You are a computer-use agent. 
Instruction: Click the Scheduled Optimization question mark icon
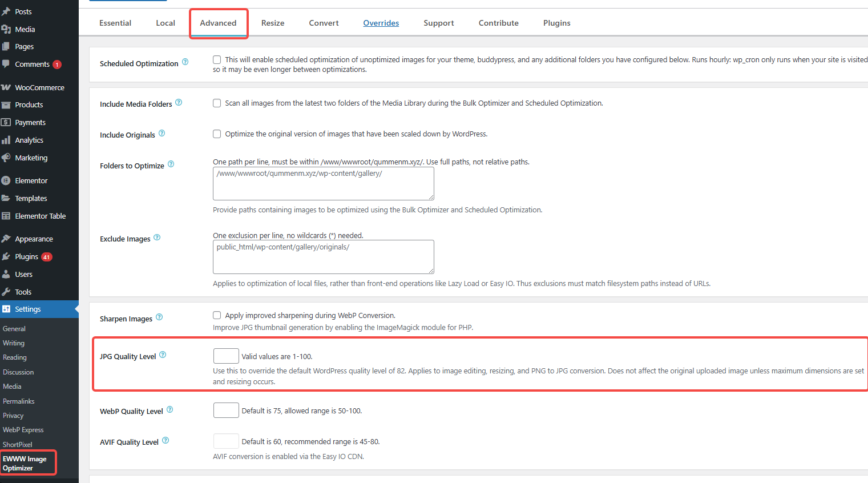coord(185,62)
